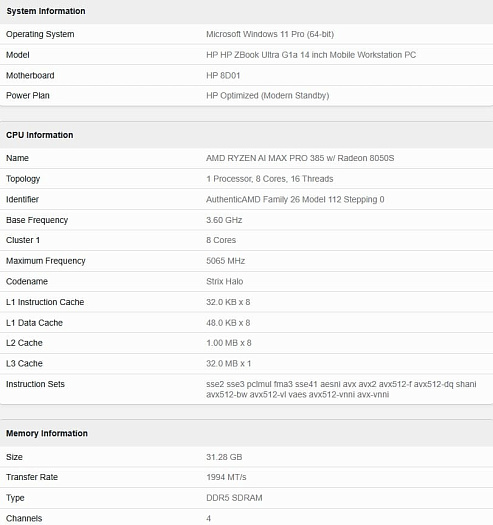This screenshot has width=493, height=525.
Task: Click the 3.60 GHz base frequency value
Action: coord(224,220)
